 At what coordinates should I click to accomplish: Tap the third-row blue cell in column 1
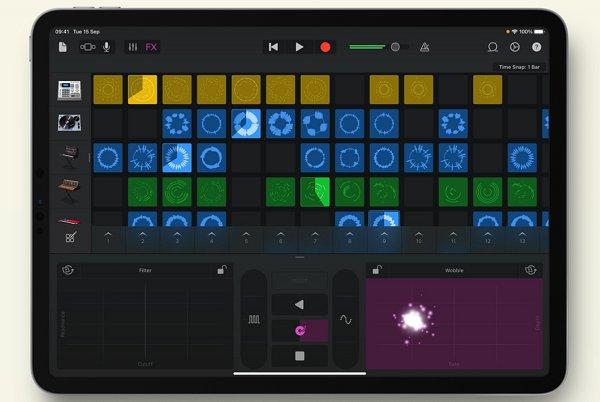tap(108, 158)
